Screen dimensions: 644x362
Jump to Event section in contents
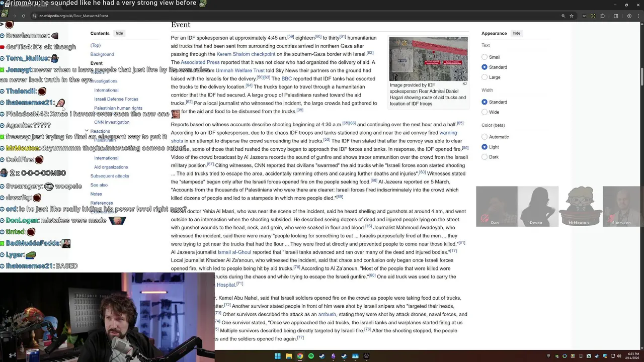[x=97, y=63]
